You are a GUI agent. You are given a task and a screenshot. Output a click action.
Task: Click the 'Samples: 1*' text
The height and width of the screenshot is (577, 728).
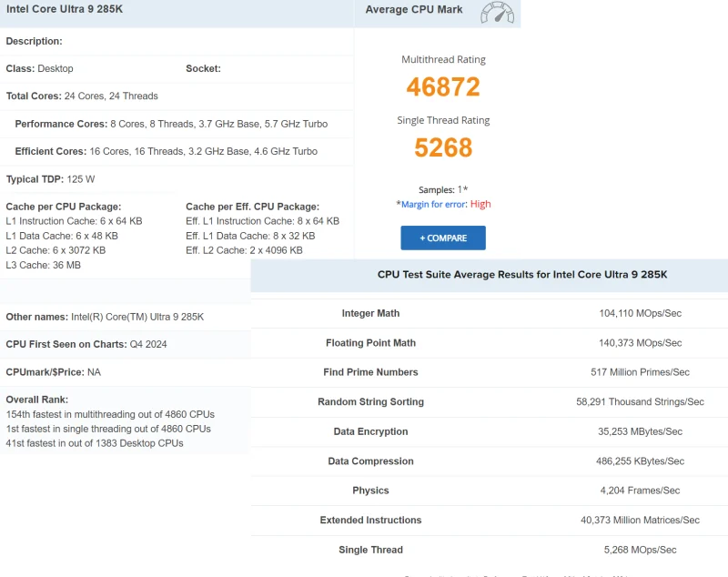[x=443, y=190]
